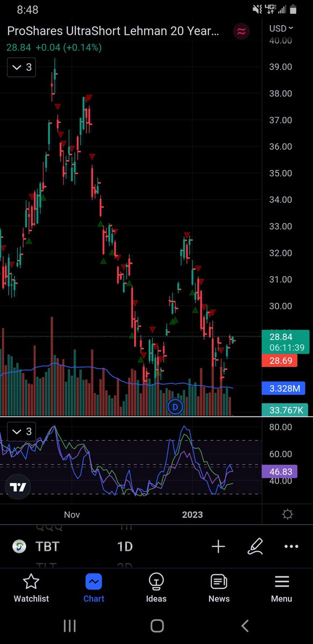Open the Watchlist tab
The height and width of the screenshot is (644, 313).
(x=31, y=588)
